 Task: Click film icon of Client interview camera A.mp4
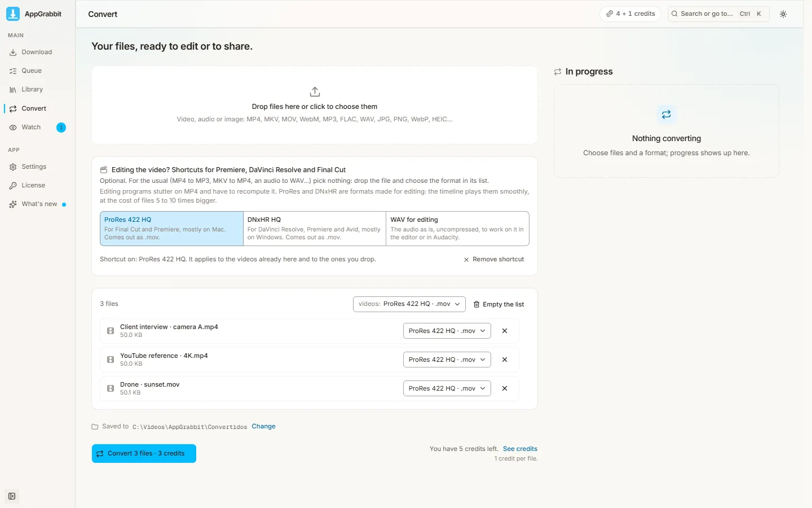[111, 331]
